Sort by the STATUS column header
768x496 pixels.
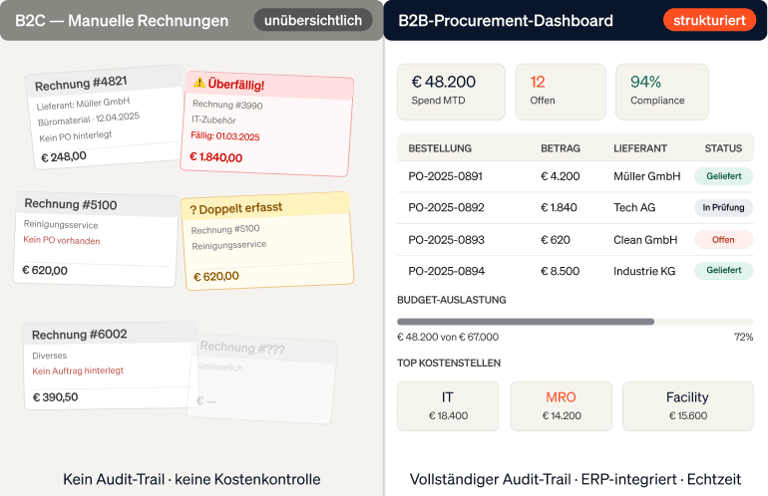coord(723,148)
